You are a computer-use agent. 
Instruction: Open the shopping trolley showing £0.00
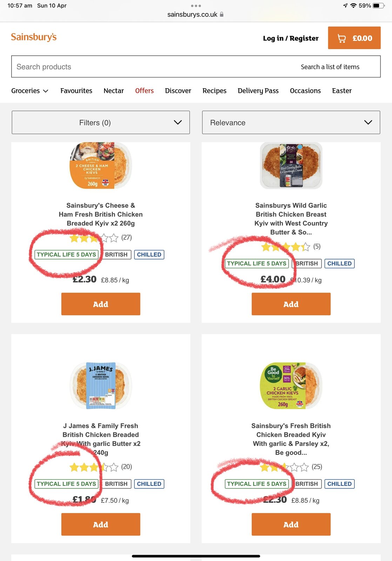tap(354, 38)
